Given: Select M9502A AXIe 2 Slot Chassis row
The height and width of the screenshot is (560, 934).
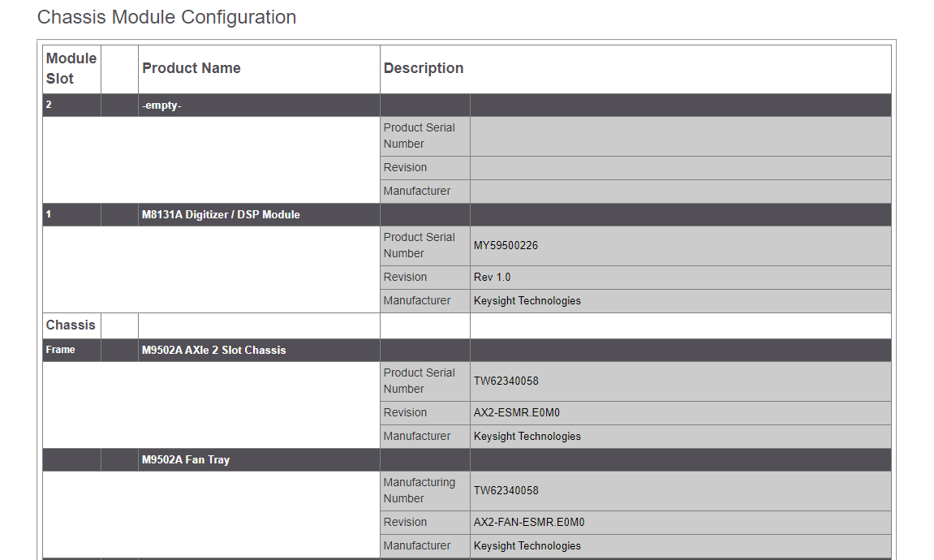Looking at the screenshot, I should tap(467, 351).
